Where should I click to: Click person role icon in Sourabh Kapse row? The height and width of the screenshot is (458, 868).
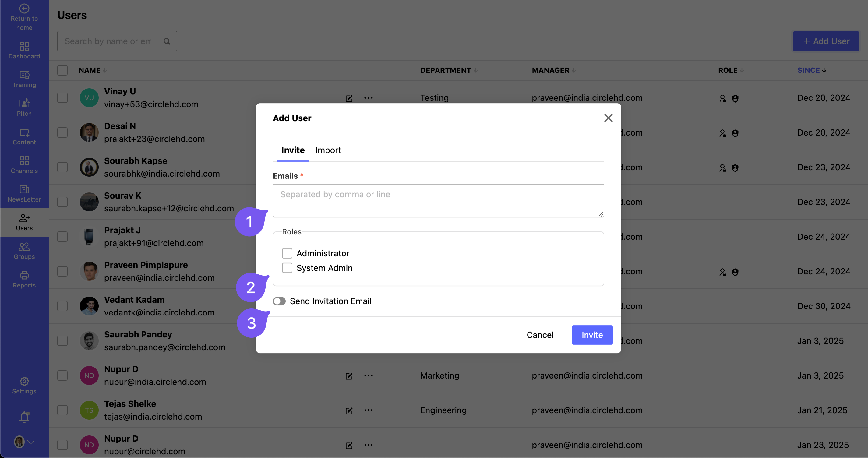pyautogui.click(x=723, y=167)
